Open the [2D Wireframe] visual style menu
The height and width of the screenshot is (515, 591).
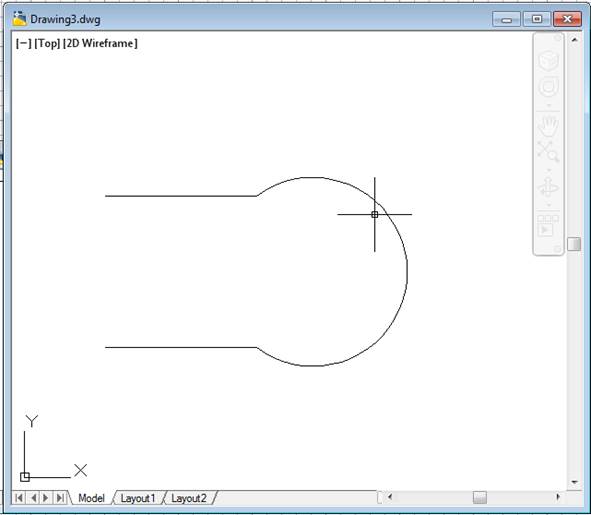click(100, 43)
